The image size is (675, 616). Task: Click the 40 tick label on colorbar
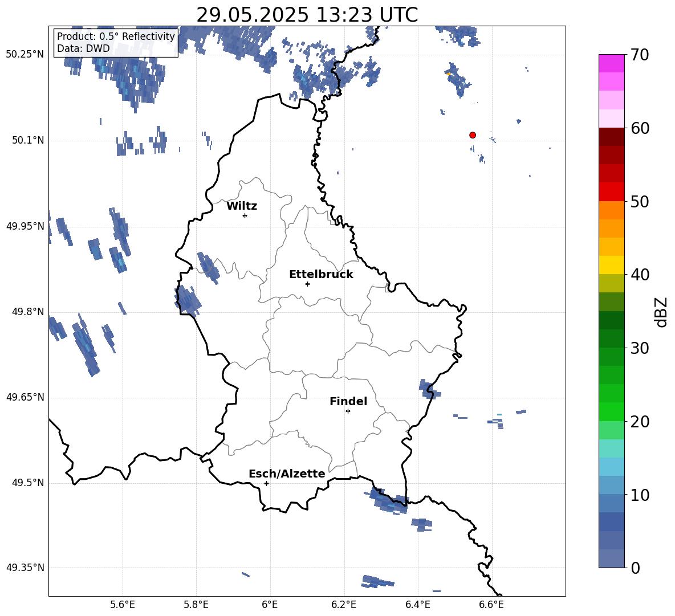(x=640, y=275)
